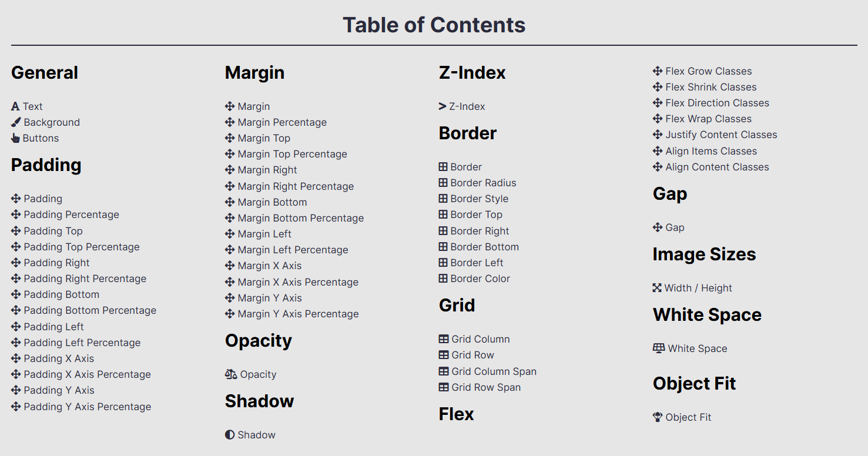
Task: Jump to Flex Direction Classes
Action: click(717, 103)
